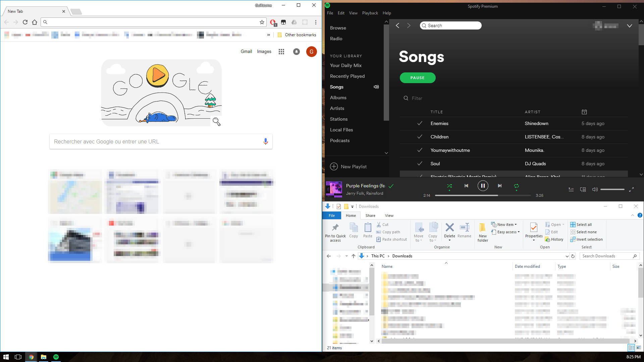644x362 pixels.
Task: Click Delete in Explorer ribbon
Action: point(449,231)
